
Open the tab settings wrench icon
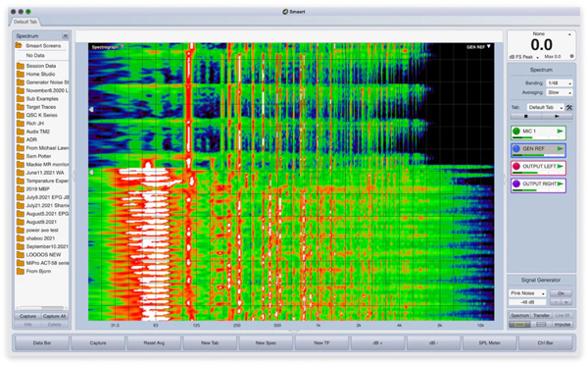click(569, 107)
